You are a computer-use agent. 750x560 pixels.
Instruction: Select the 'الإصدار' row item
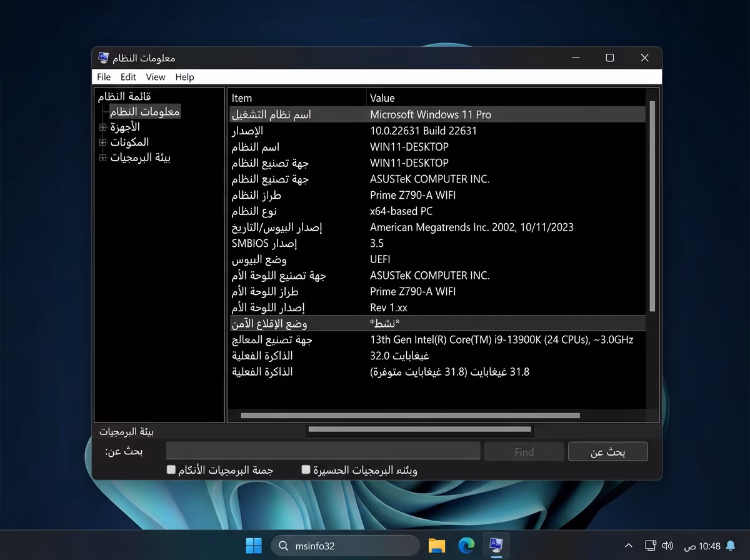247,131
